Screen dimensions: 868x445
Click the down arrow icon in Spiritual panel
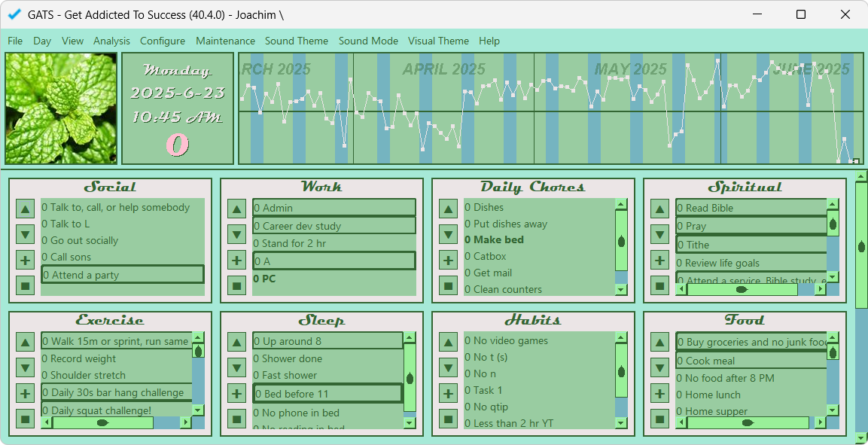660,235
